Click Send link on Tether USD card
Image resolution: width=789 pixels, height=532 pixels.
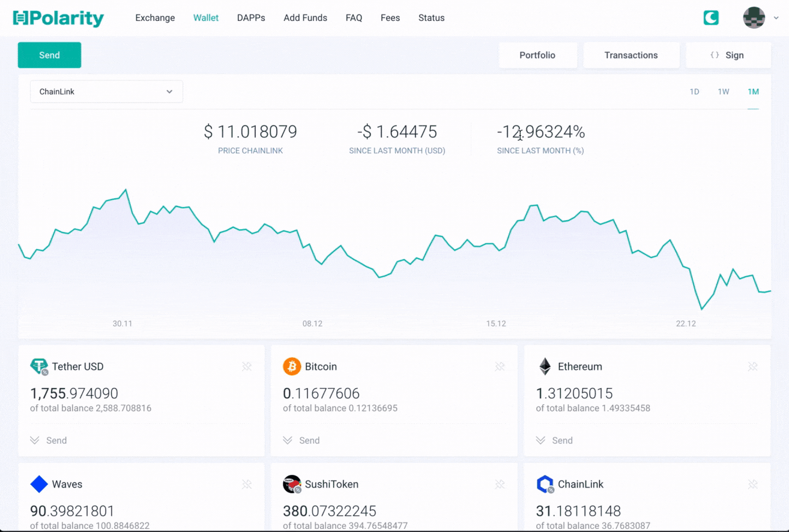click(x=56, y=440)
